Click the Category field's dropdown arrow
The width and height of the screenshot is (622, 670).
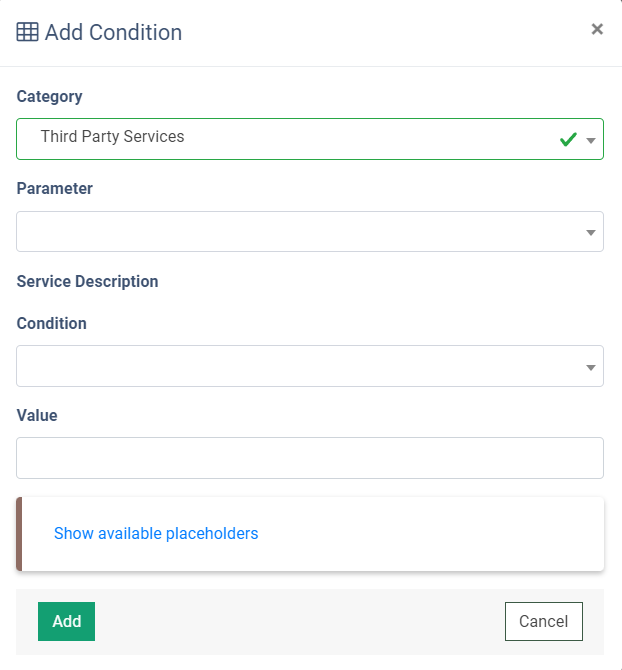coord(591,141)
